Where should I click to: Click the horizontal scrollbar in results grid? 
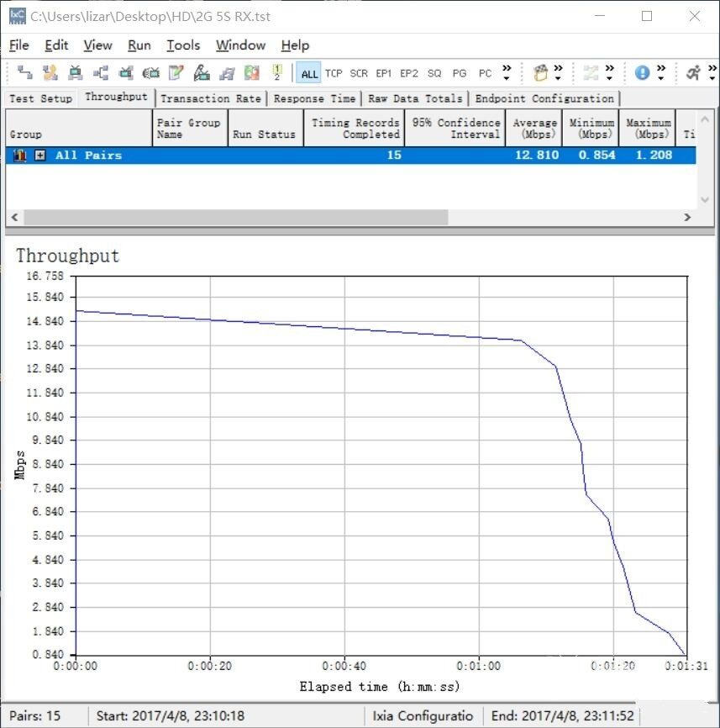pos(235,217)
